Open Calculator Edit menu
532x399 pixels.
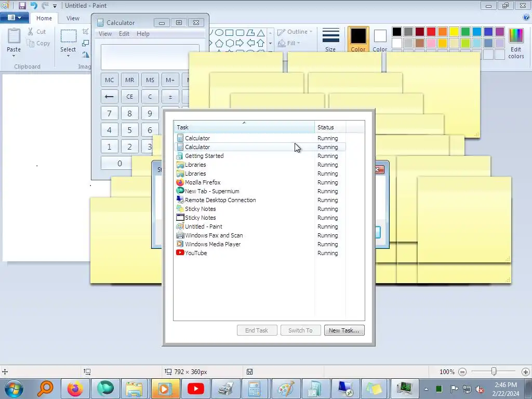(124, 34)
